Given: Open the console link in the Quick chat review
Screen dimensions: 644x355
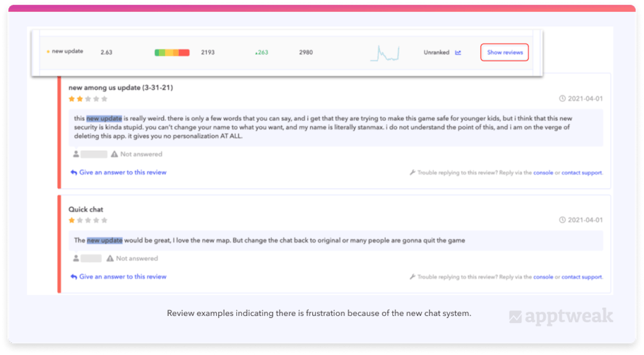Looking at the screenshot, I should coord(543,277).
